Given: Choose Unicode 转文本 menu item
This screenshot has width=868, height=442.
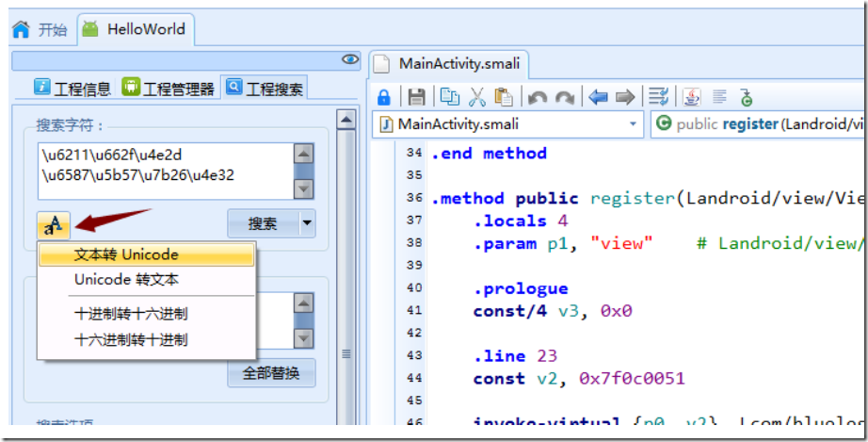Looking at the screenshot, I should point(147,279).
